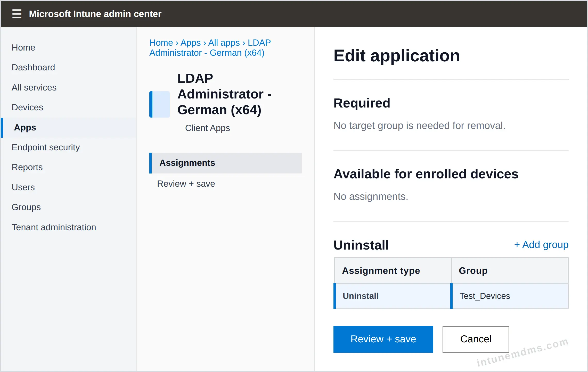
Task: Click 'No target group is needed for removal.'
Action: pyautogui.click(x=419, y=126)
